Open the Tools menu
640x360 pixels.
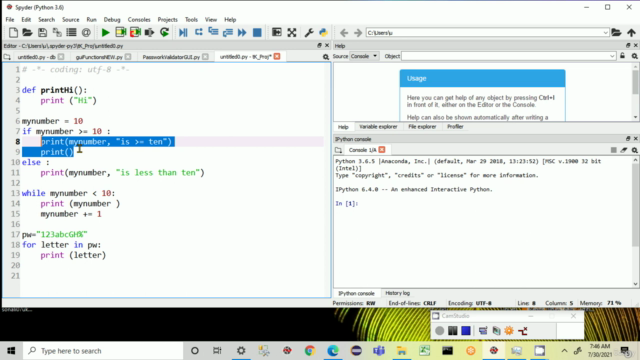(x=191, y=20)
